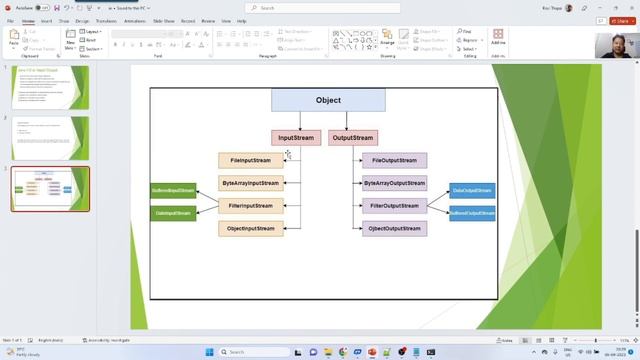Click the Replace button
Image resolution: width=640 pixels, height=360 pixels.
coord(467,40)
